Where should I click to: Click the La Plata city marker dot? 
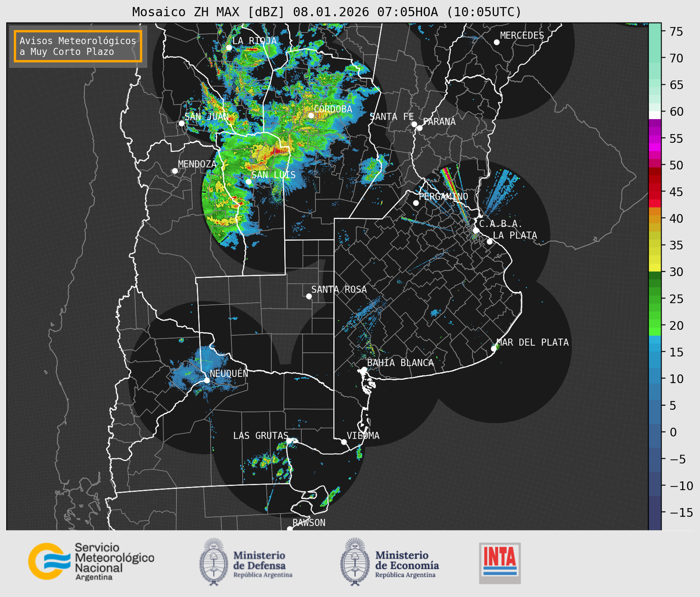[490, 242]
